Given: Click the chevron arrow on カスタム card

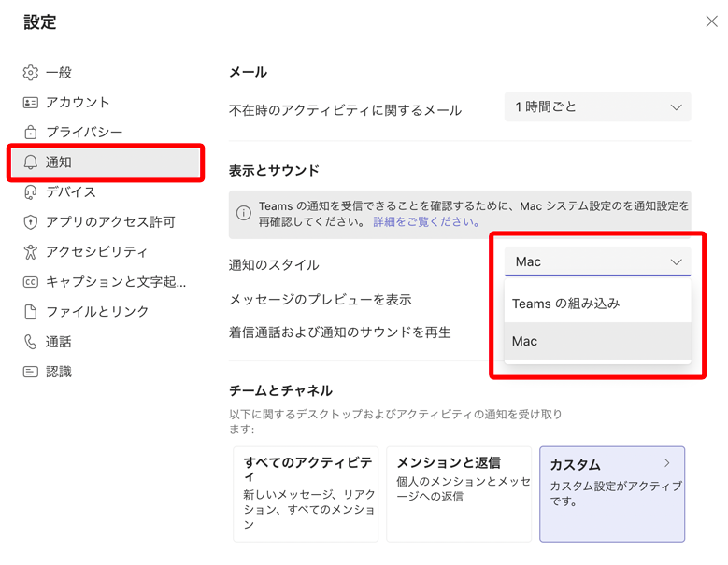Looking at the screenshot, I should coord(667,463).
